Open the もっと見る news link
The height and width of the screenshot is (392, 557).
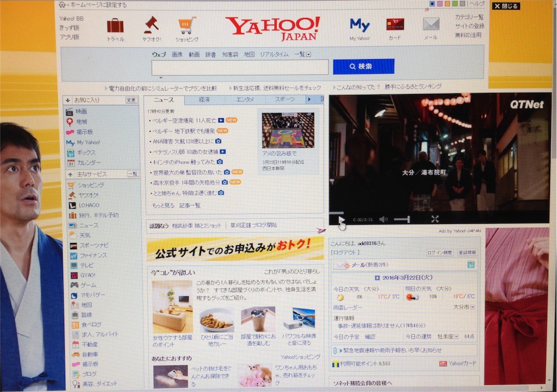tap(163, 205)
